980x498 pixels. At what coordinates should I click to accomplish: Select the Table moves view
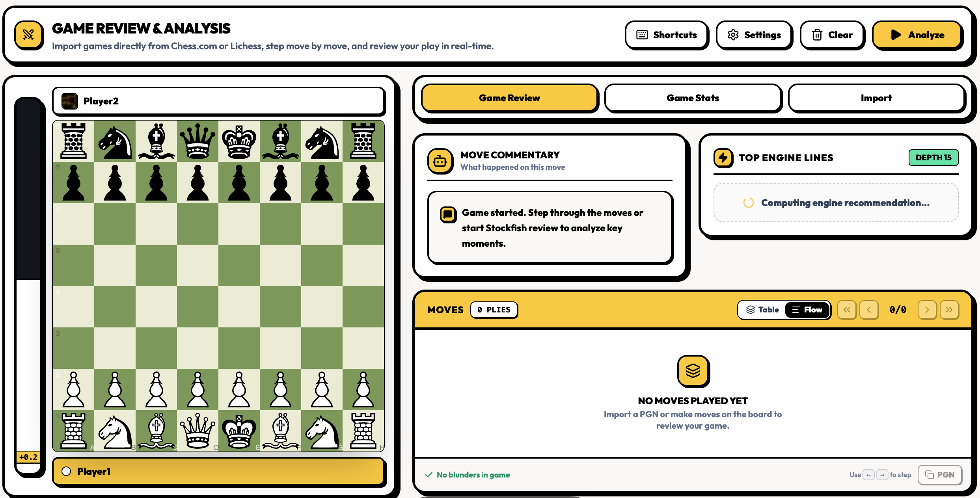762,310
